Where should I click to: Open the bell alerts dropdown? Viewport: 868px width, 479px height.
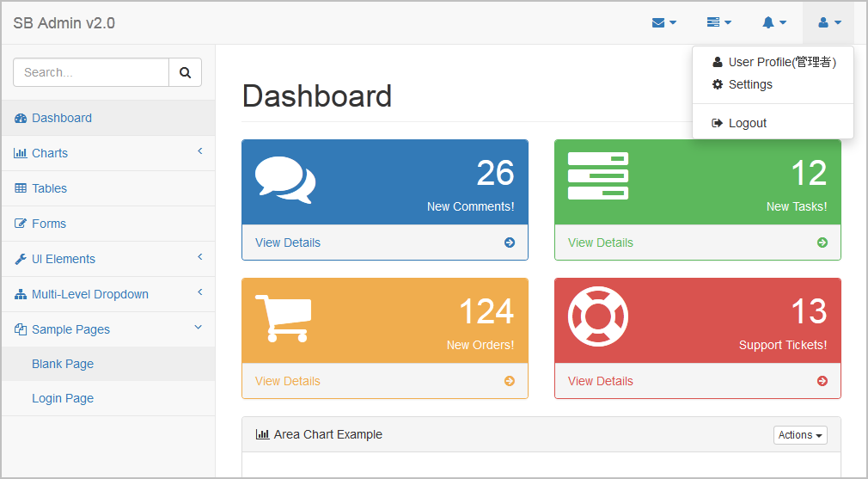tap(774, 22)
